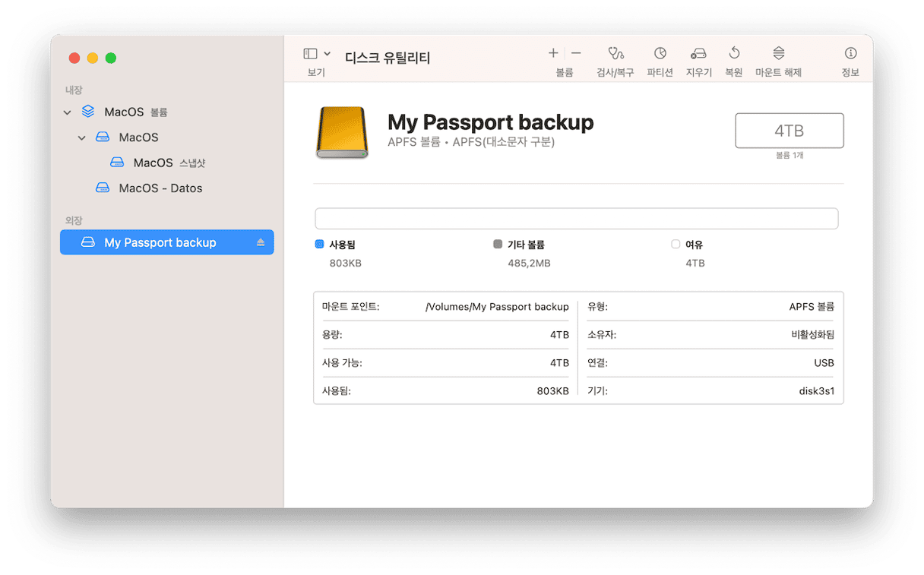This screenshot has height=575, width=924.
Task: Open the Partition pie chart tool
Action: coord(660,53)
